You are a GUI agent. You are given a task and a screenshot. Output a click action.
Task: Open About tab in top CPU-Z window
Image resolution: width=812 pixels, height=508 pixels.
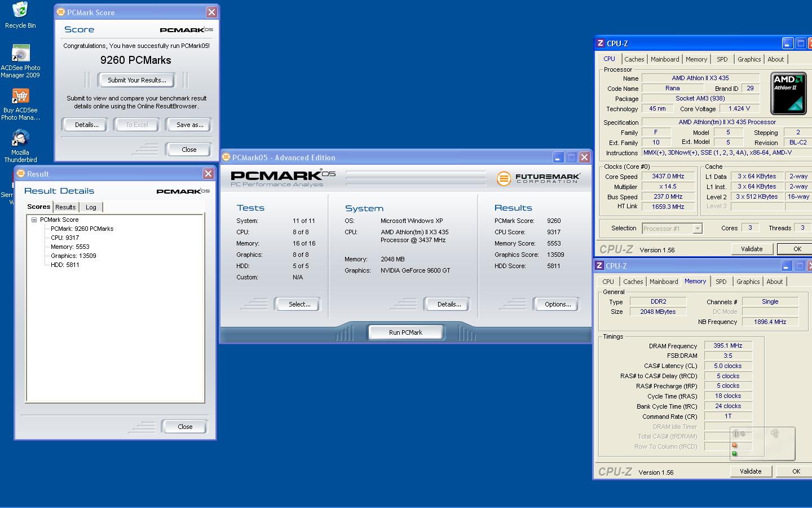click(x=775, y=59)
